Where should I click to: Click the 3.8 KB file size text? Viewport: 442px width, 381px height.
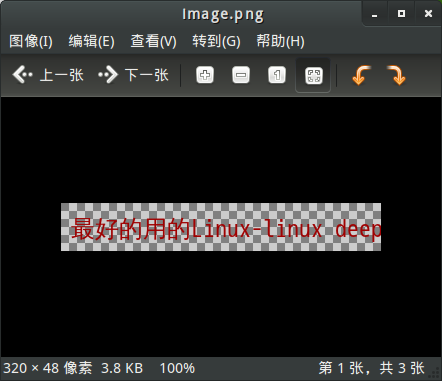122,368
